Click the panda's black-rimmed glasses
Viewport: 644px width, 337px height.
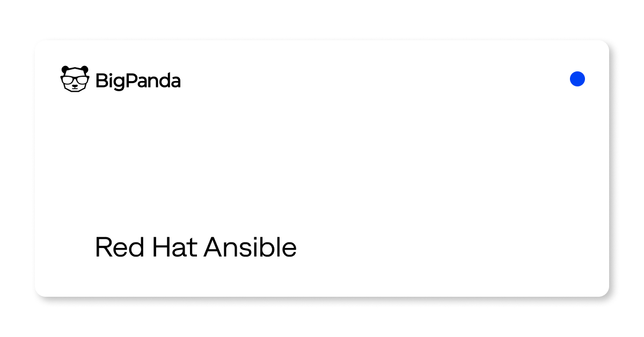coord(75,80)
